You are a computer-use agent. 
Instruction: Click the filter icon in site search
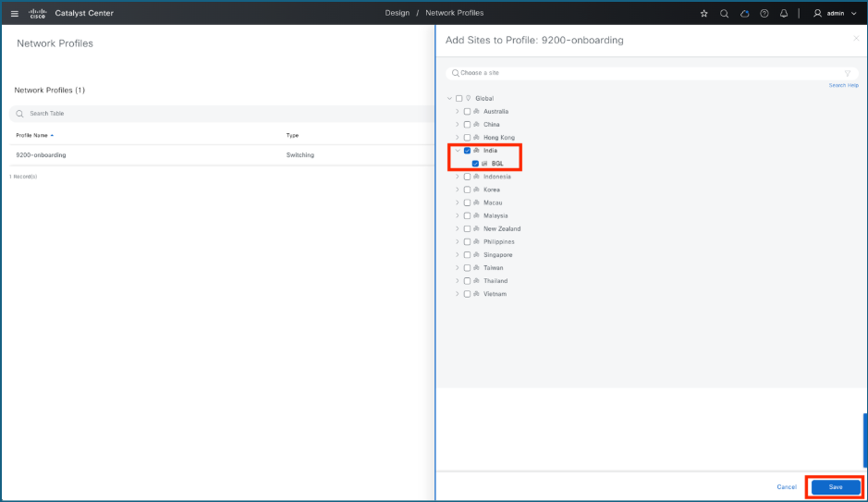coord(848,73)
